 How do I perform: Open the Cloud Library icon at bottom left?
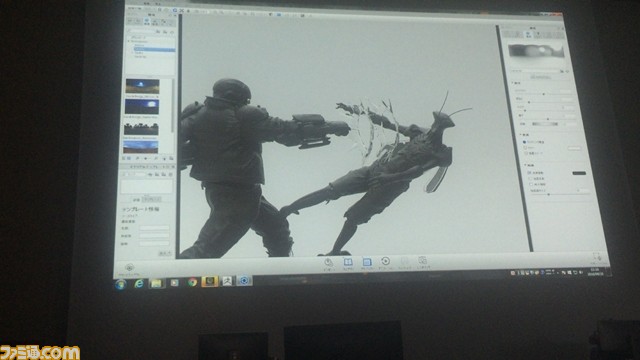(x=129, y=269)
